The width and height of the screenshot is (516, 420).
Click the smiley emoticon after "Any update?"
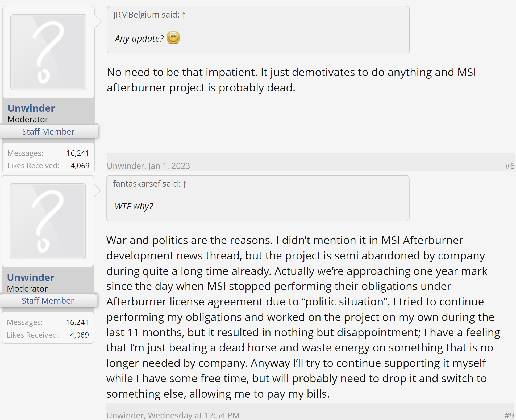[173, 38]
